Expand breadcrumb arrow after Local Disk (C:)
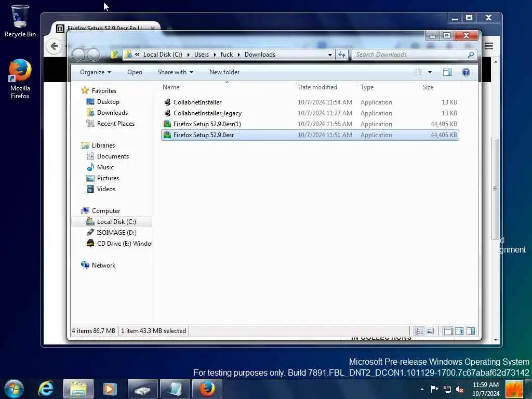Image resolution: width=532 pixels, height=399 pixels. point(188,55)
